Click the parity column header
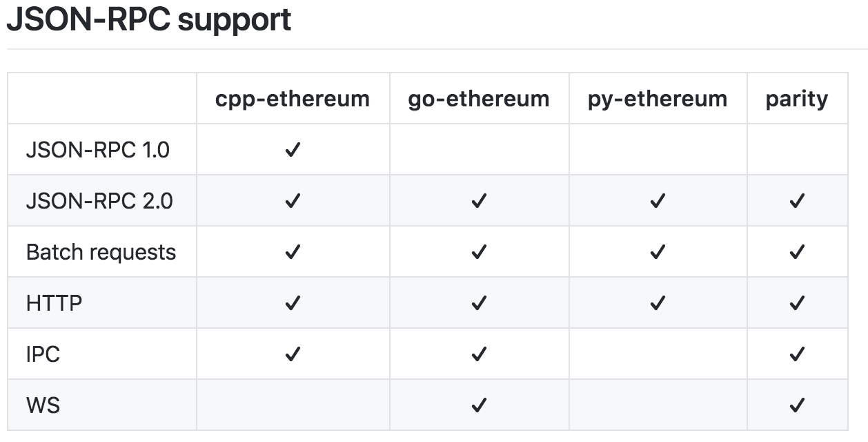The width and height of the screenshot is (868, 442). (x=797, y=99)
